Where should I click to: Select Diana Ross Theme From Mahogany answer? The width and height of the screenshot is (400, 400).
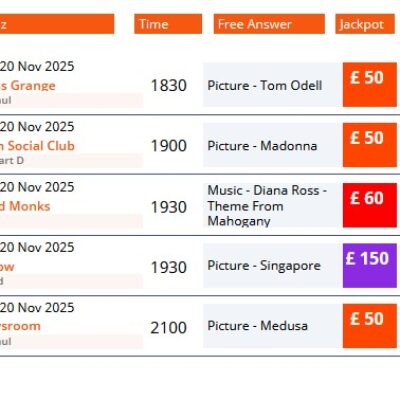(x=267, y=206)
